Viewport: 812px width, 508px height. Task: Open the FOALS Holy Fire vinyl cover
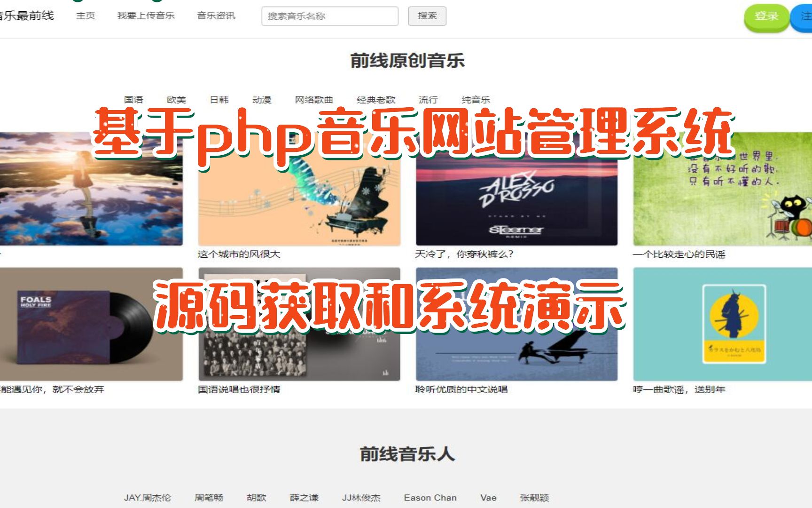point(91,324)
